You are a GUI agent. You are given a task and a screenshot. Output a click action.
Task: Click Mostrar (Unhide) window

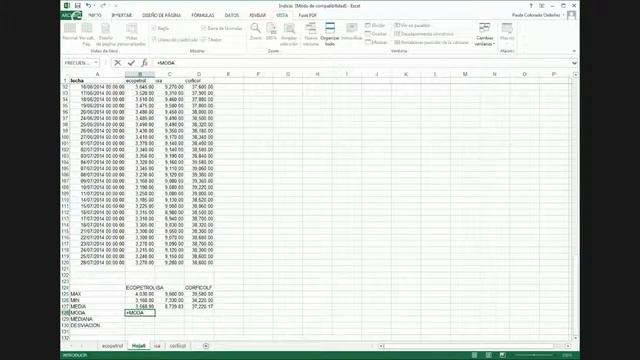tap(376, 42)
